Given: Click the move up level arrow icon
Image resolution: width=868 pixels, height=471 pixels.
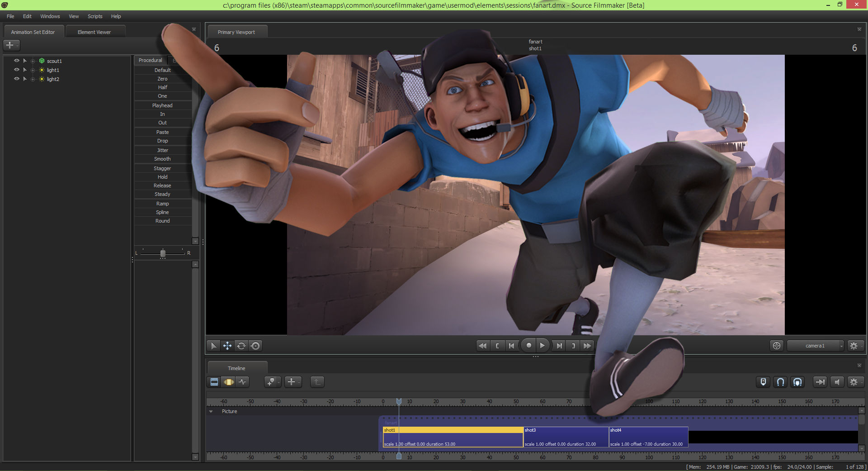Looking at the screenshot, I should click(317, 382).
